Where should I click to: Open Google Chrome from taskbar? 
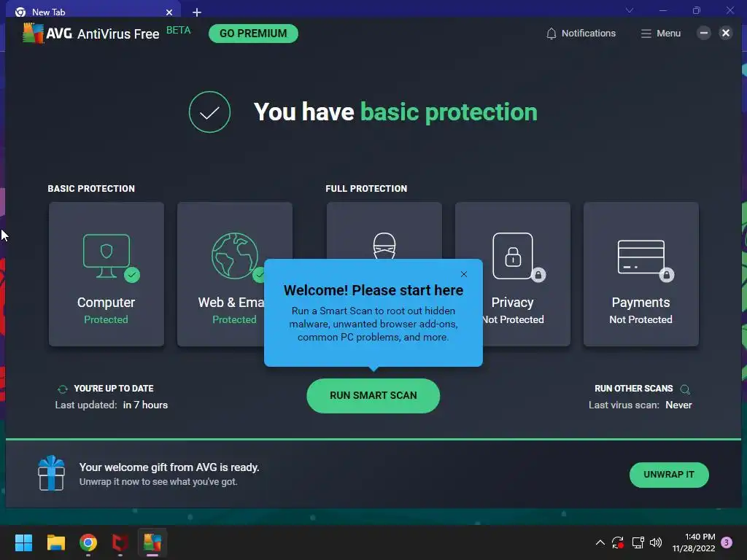click(x=88, y=542)
